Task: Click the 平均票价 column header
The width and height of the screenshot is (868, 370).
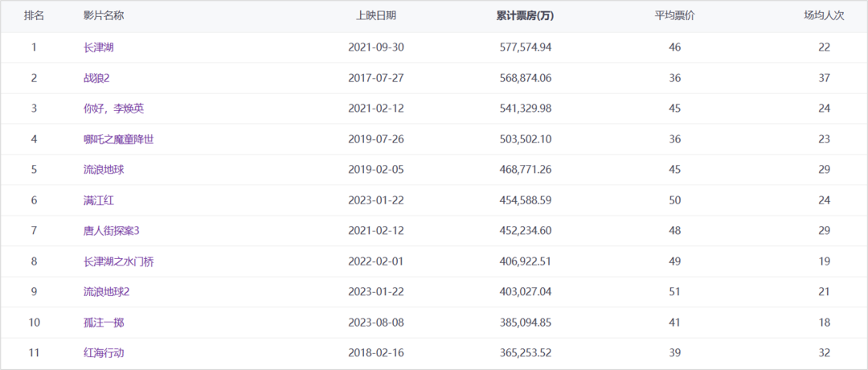Action: click(x=674, y=16)
